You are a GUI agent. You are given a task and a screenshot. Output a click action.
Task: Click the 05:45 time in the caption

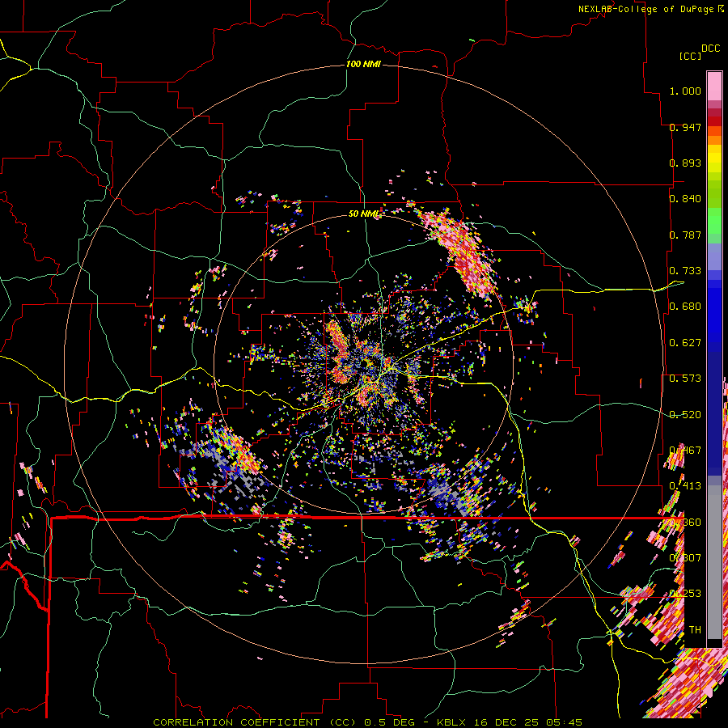point(564,722)
